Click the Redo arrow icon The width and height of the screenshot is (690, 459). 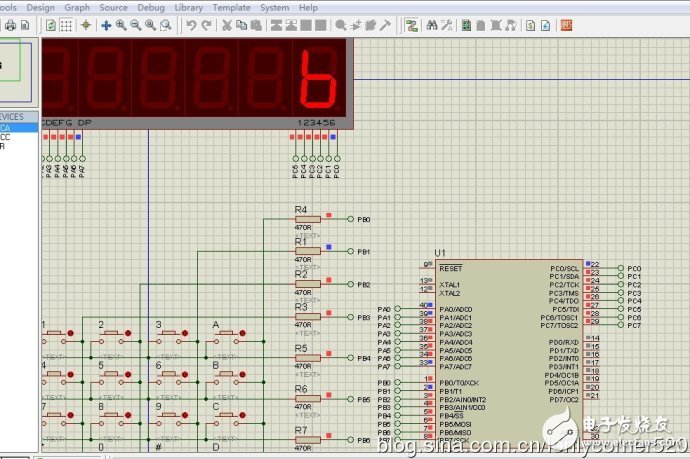[206, 26]
